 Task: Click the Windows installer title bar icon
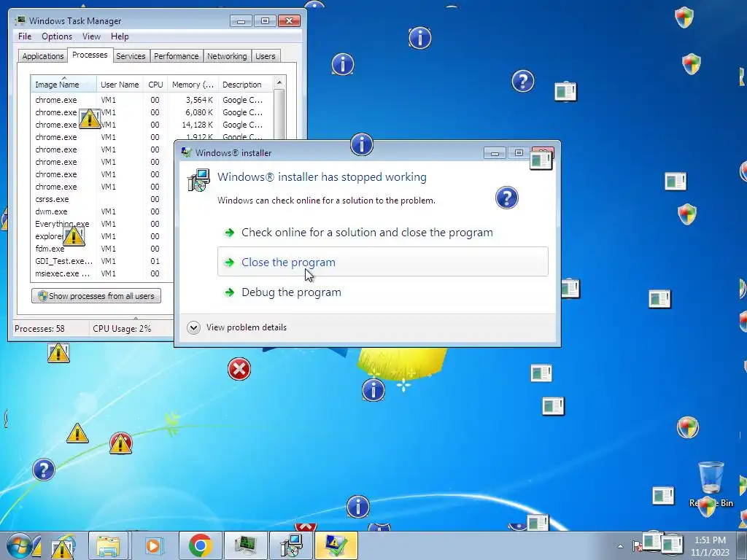point(186,152)
